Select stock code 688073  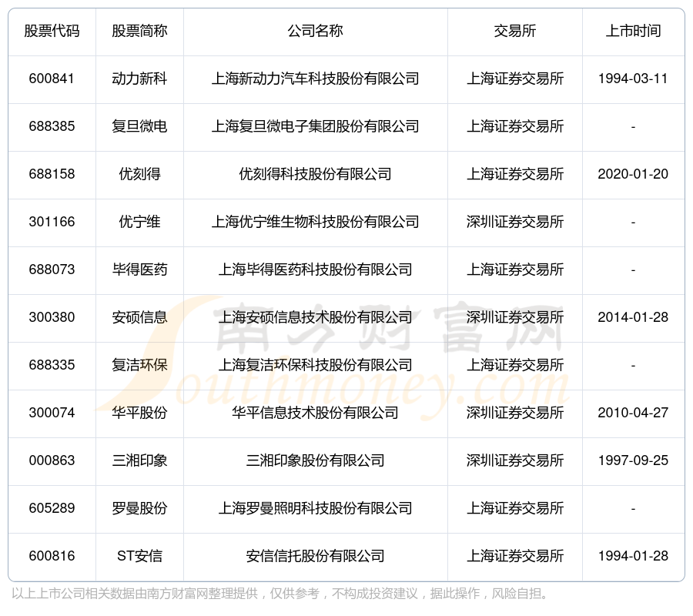(x=52, y=269)
